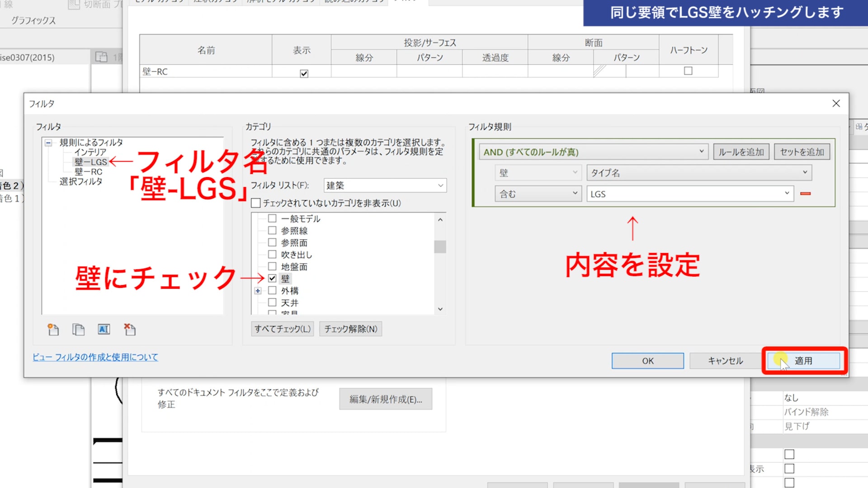
Task: Expand the 外構 category node
Action: [258, 291]
